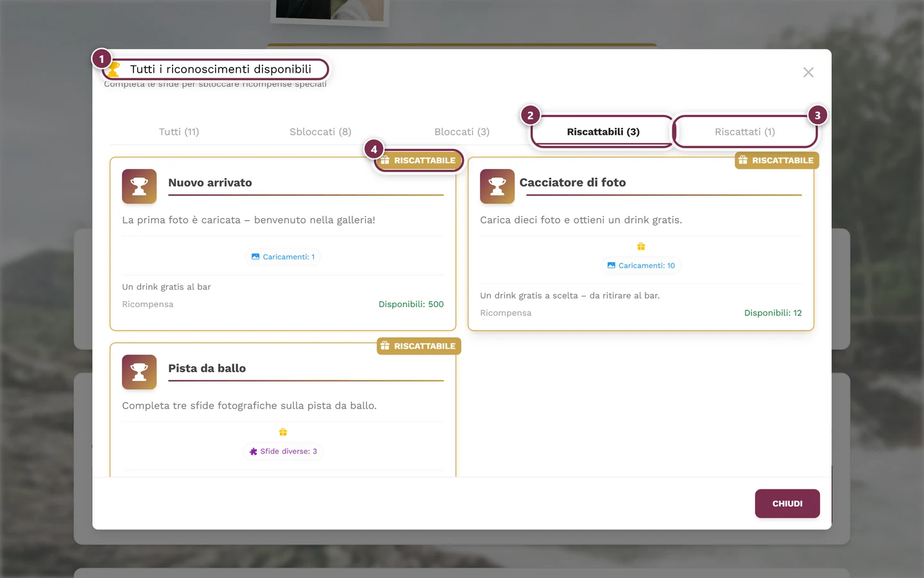Click the gift icon above Caricamenti: 10
The image size is (924, 578).
[x=641, y=247]
